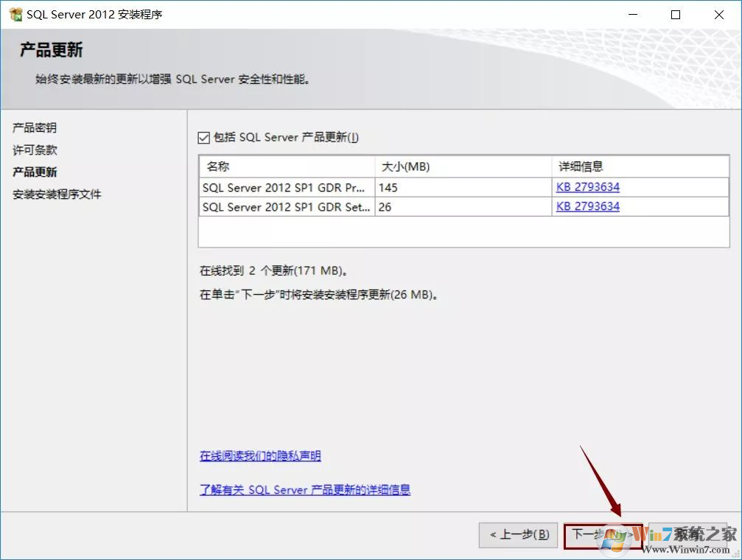The height and width of the screenshot is (560, 742).
Task: Click the 详细信息 column header
Action: coord(581,166)
